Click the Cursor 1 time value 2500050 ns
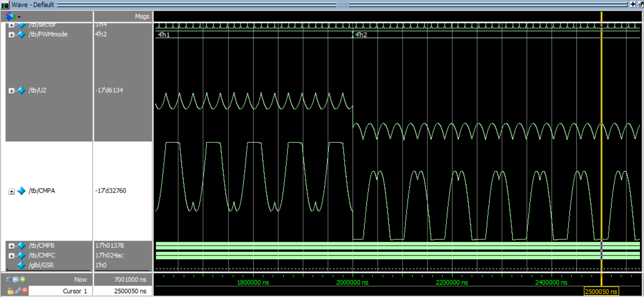 (x=130, y=291)
